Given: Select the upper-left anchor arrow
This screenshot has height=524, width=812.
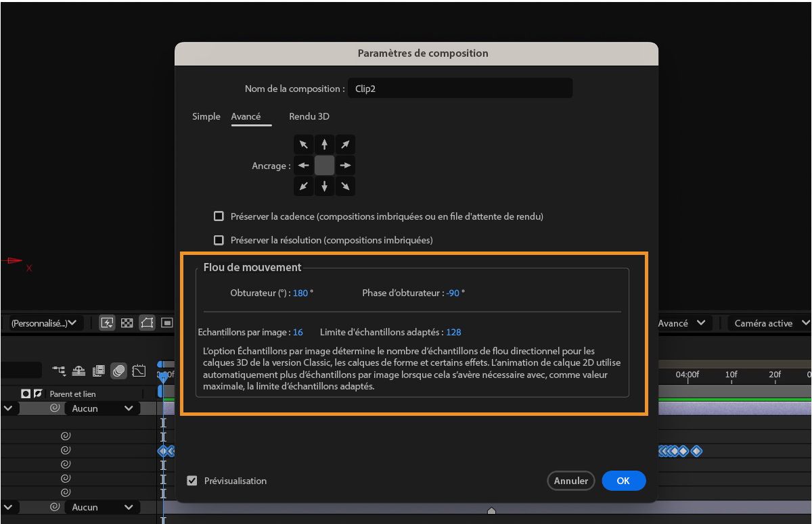Looking at the screenshot, I should [303, 144].
